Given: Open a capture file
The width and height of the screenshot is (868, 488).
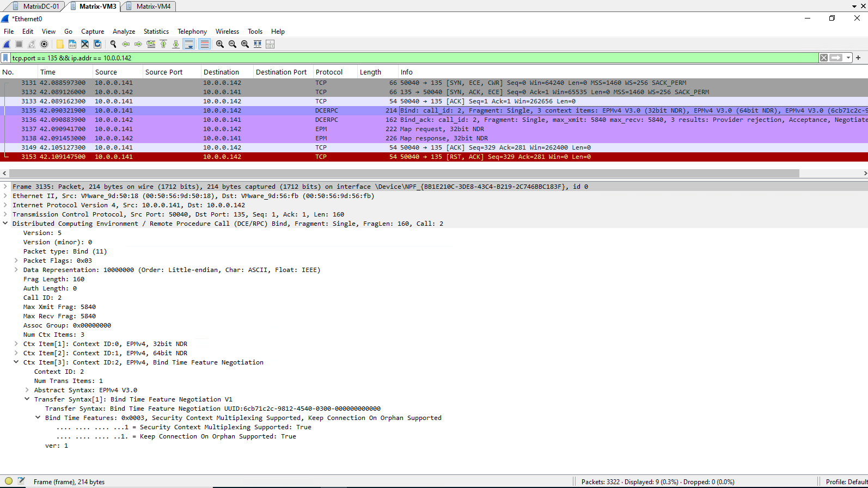Looking at the screenshot, I should click(60, 44).
